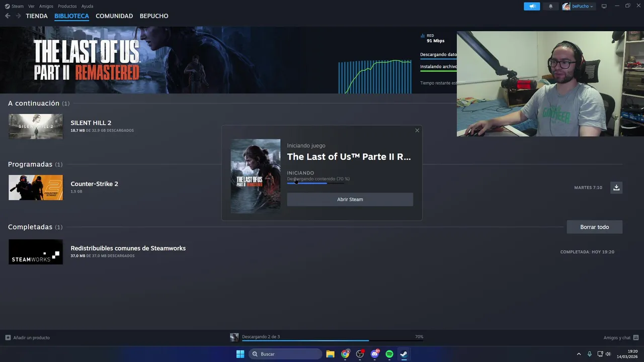Click the bottom download progress bar
Screen dimensions: 644x362
click(x=333, y=341)
